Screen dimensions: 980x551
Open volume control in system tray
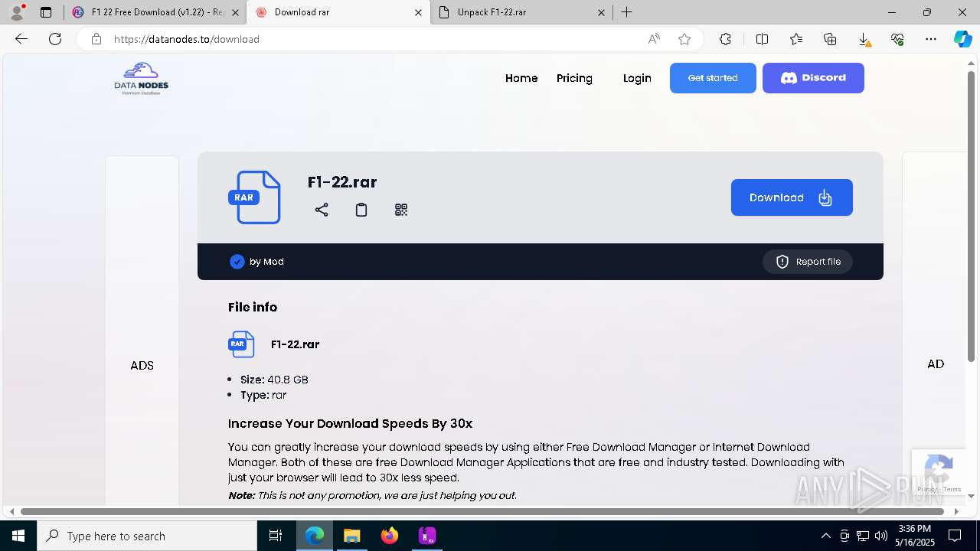click(x=881, y=536)
